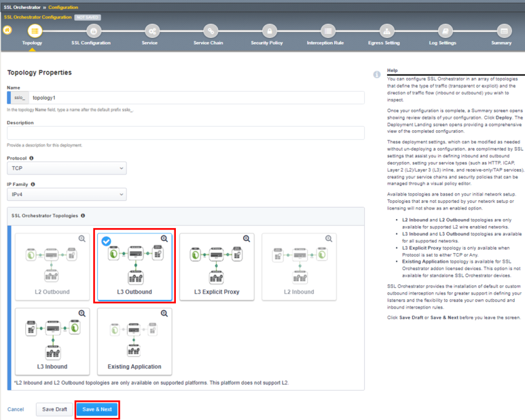
Task: Open the SSL Configuration step icon
Action: pyautogui.click(x=94, y=31)
